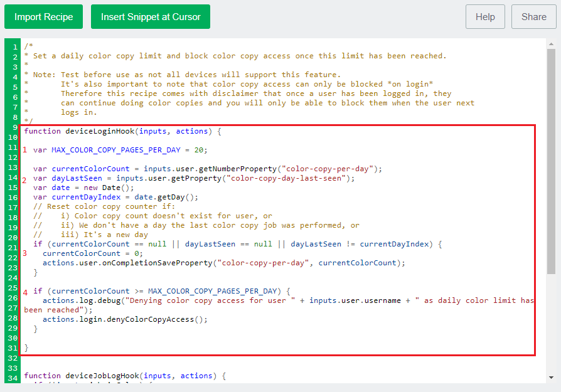Open the Help button

485,17
